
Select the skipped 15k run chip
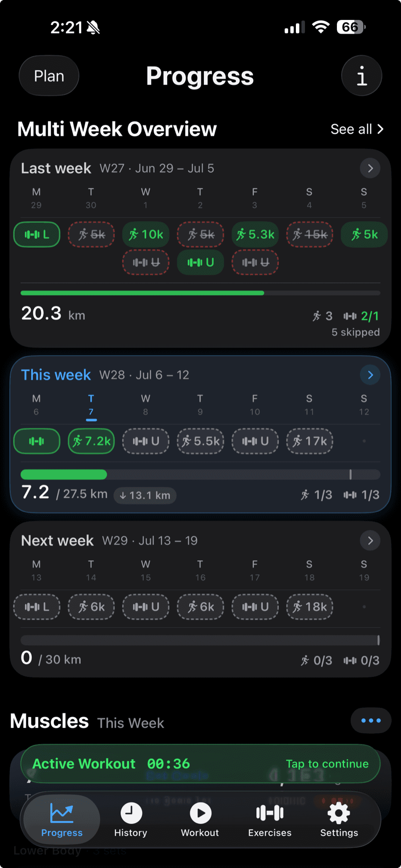310,234
